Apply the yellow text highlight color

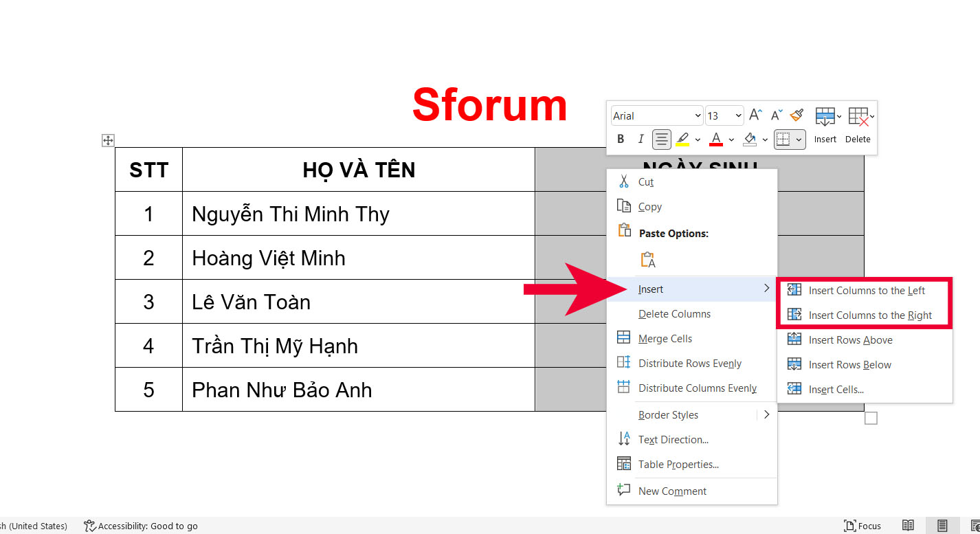(682, 140)
